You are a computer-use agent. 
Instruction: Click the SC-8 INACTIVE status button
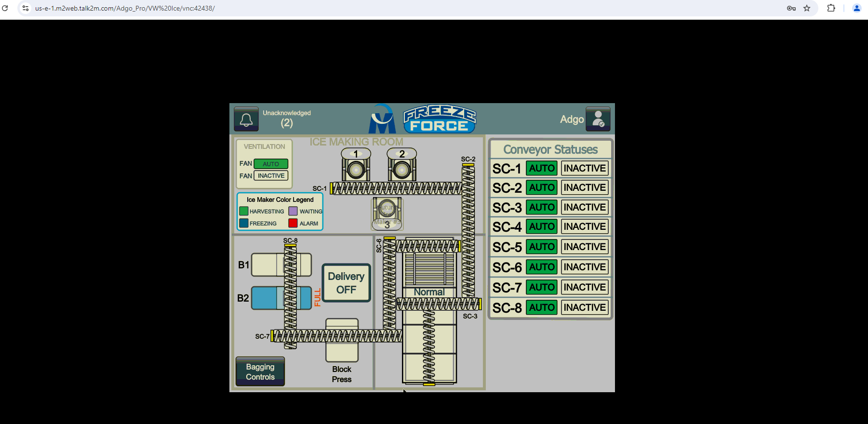click(585, 307)
